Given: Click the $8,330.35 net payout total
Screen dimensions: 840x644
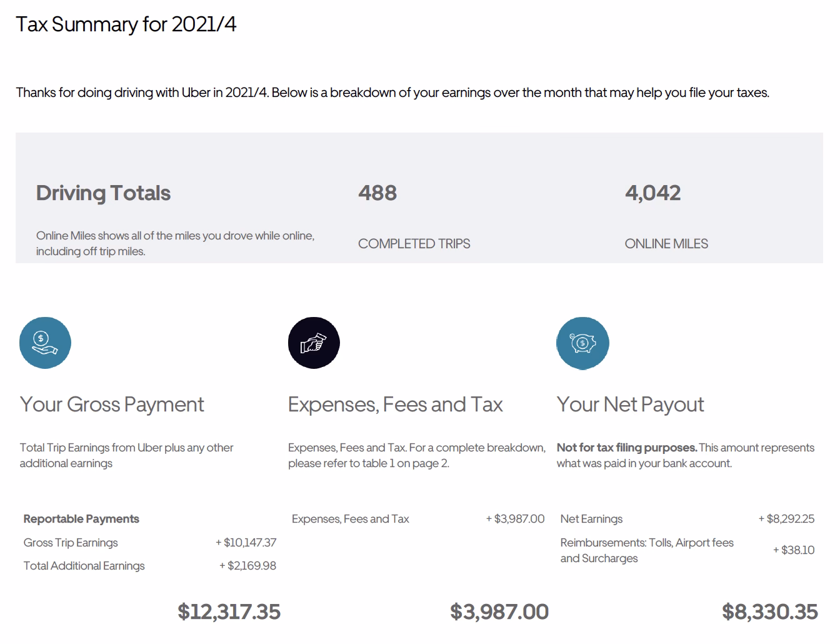Looking at the screenshot, I should click(x=769, y=611).
